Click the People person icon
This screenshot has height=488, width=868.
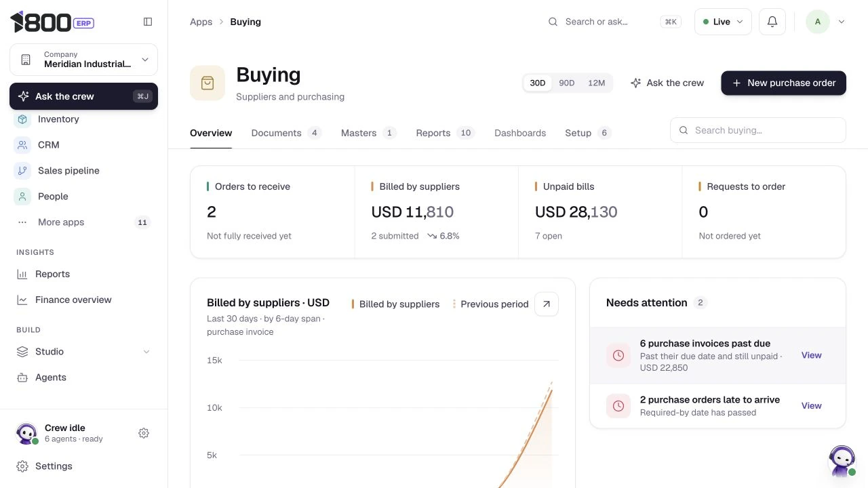click(x=22, y=197)
